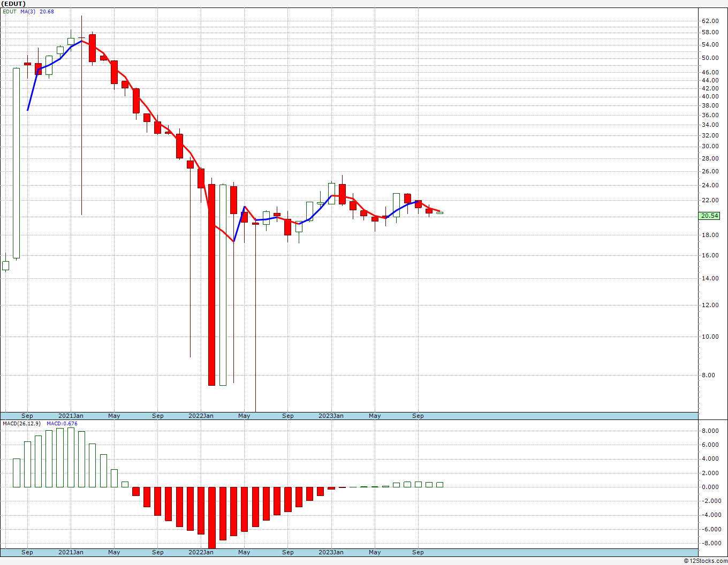Click the "MA(3)" moving average legend label
Image resolution: width=728 pixels, height=565 pixels.
pos(28,12)
